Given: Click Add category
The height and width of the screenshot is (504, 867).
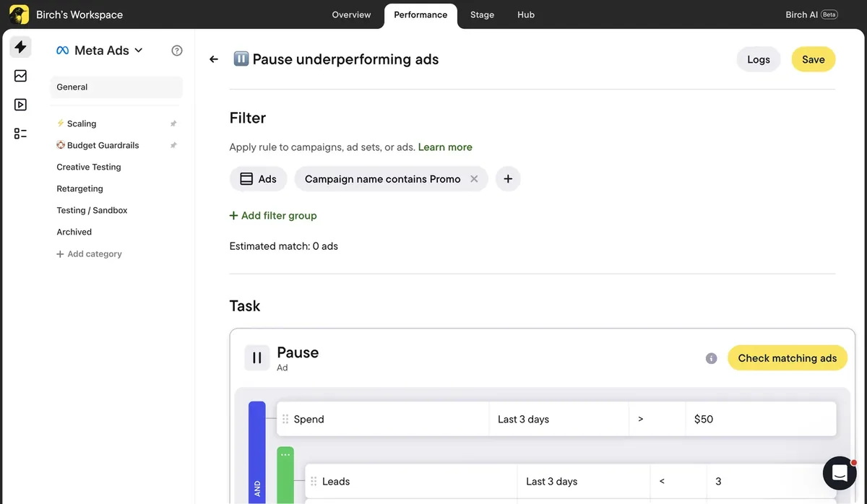Looking at the screenshot, I should point(89,254).
